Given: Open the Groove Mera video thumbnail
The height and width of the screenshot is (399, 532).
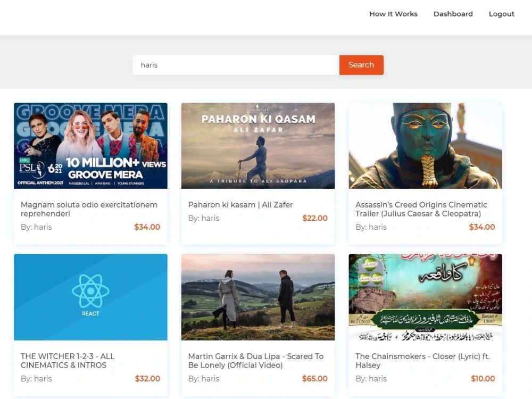Looking at the screenshot, I should 90,146.
